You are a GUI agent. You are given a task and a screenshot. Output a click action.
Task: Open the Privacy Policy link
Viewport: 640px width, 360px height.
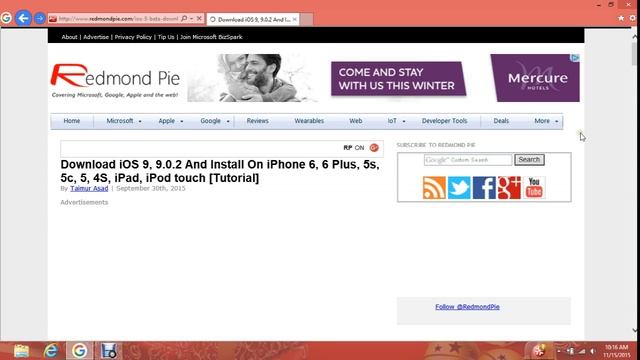tap(133, 37)
